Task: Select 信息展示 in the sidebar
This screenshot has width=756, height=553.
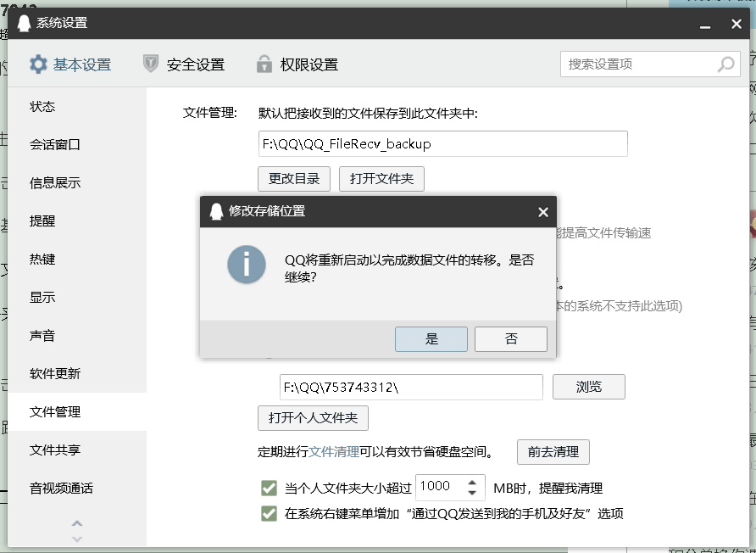Action: click(x=77, y=183)
